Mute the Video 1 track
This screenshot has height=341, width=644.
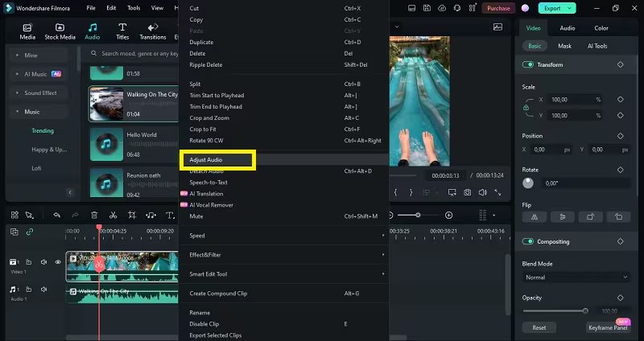[x=44, y=262]
